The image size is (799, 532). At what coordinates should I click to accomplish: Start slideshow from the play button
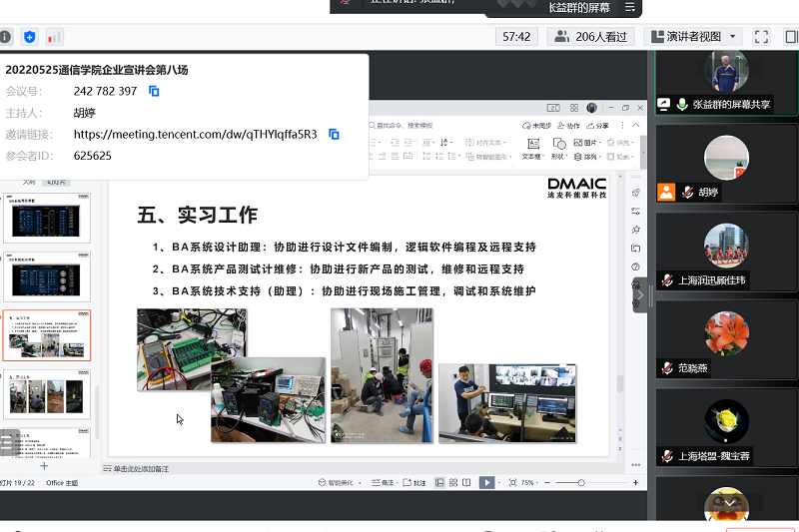tap(486, 482)
